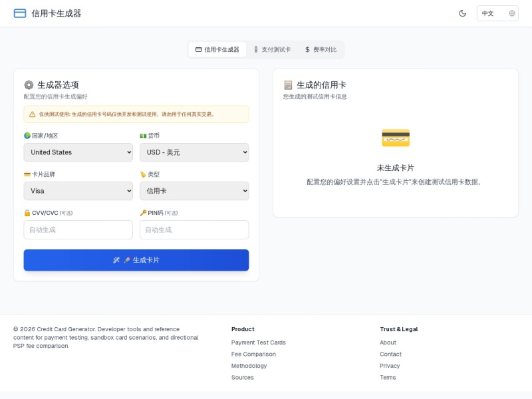Toggle dark mode moon icon

[462, 13]
